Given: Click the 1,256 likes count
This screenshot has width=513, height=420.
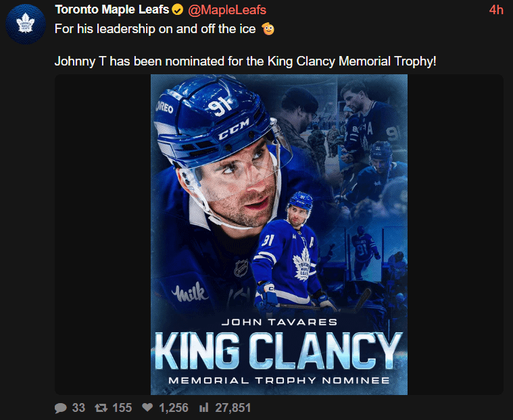Looking at the screenshot, I should point(174,408).
